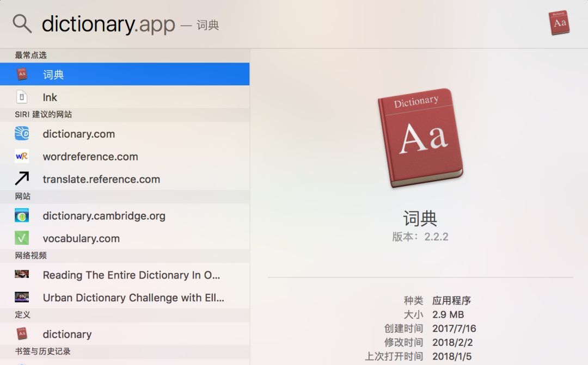
Task: Select the Ink result in 最常点选
Action: [50, 97]
